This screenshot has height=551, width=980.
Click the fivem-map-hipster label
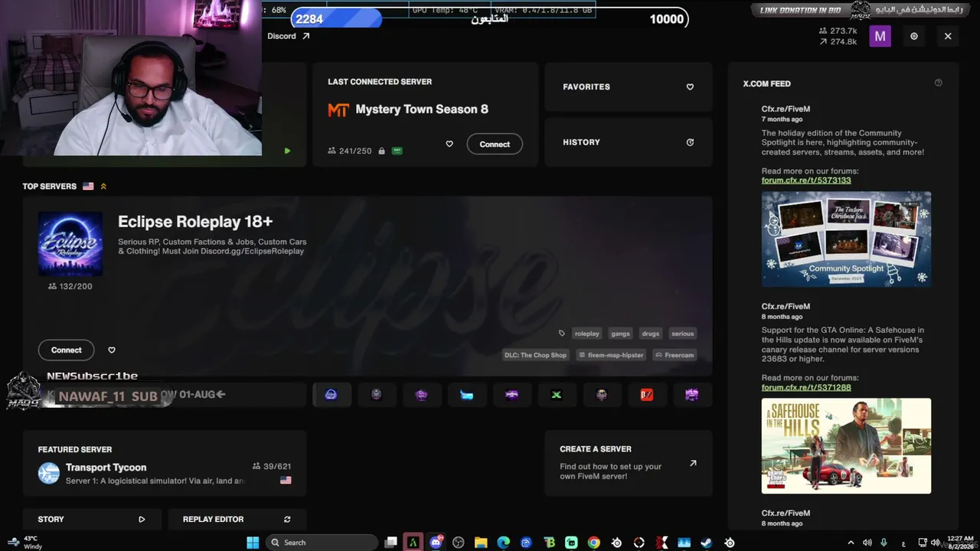610,355
